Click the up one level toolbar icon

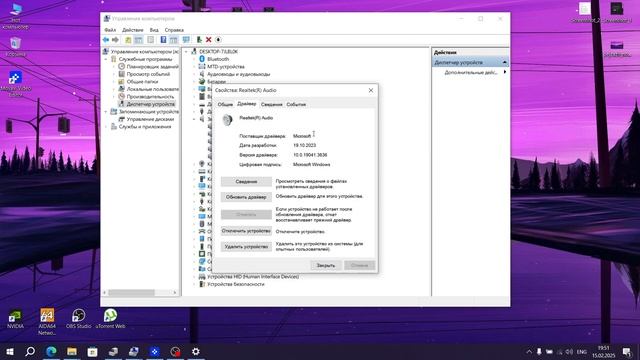(128, 40)
